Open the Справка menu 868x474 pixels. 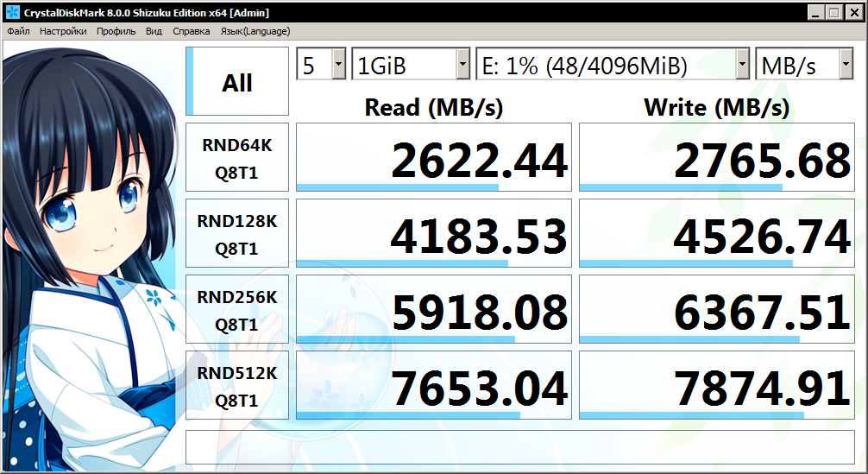point(191,31)
